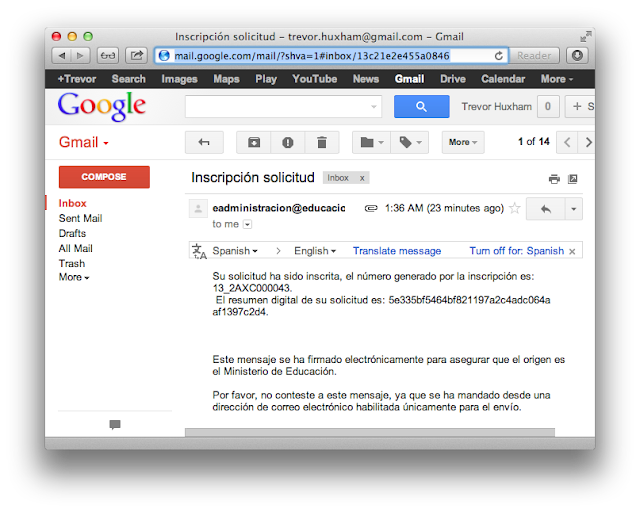Image resolution: width=640 pixels, height=512 pixels.
Task: Open YouTube in Google bar
Action: click(315, 79)
